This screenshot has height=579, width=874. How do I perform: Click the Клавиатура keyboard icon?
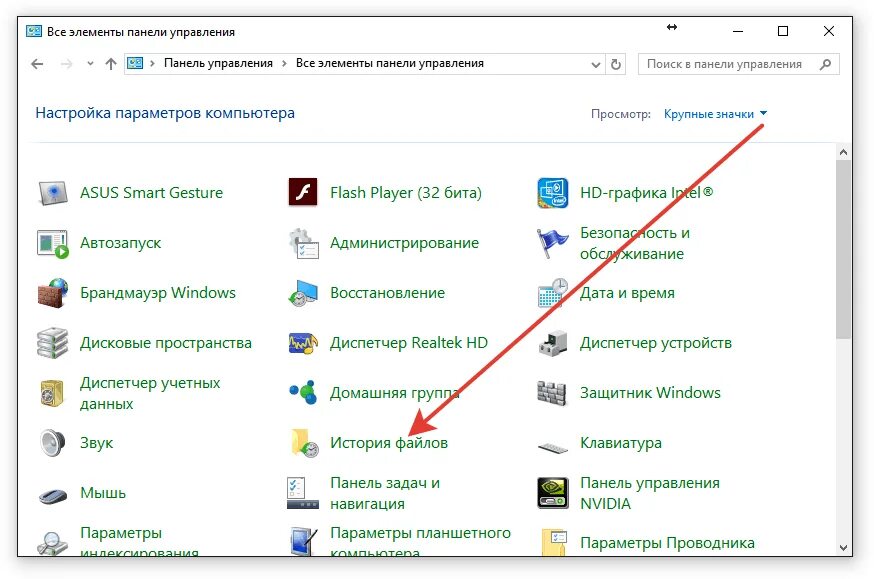point(552,446)
